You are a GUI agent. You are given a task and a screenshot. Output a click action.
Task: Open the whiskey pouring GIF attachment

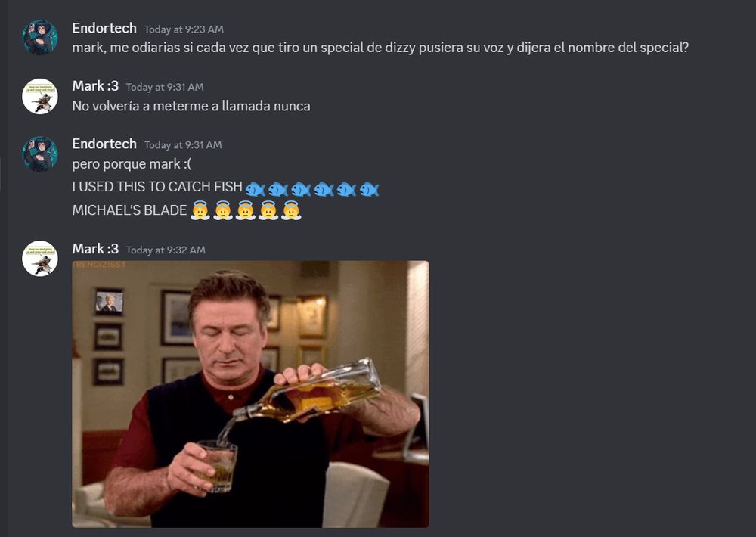pos(250,394)
